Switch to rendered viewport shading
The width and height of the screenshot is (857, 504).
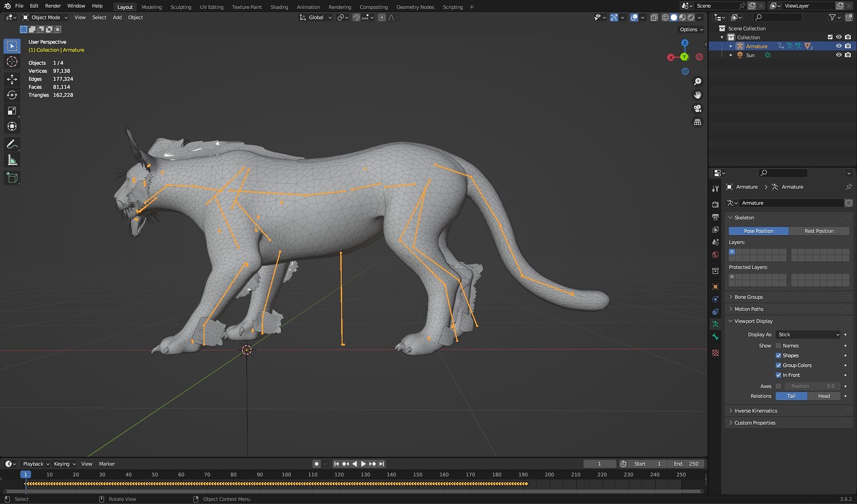click(x=691, y=18)
